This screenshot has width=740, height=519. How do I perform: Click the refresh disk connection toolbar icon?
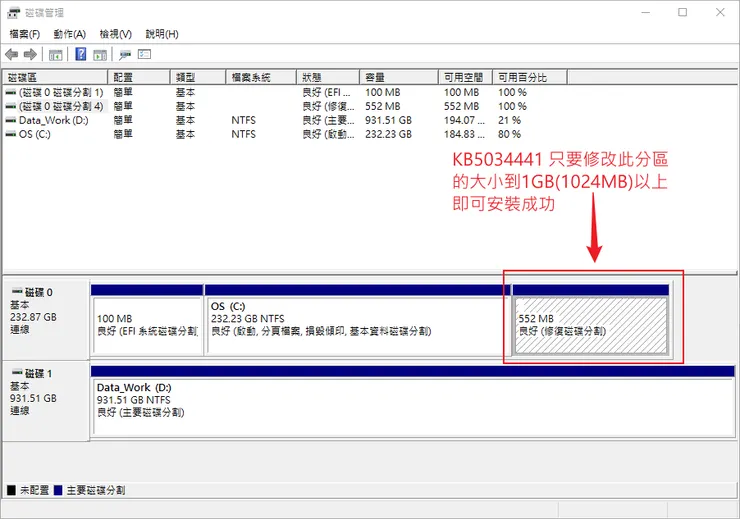click(125, 55)
